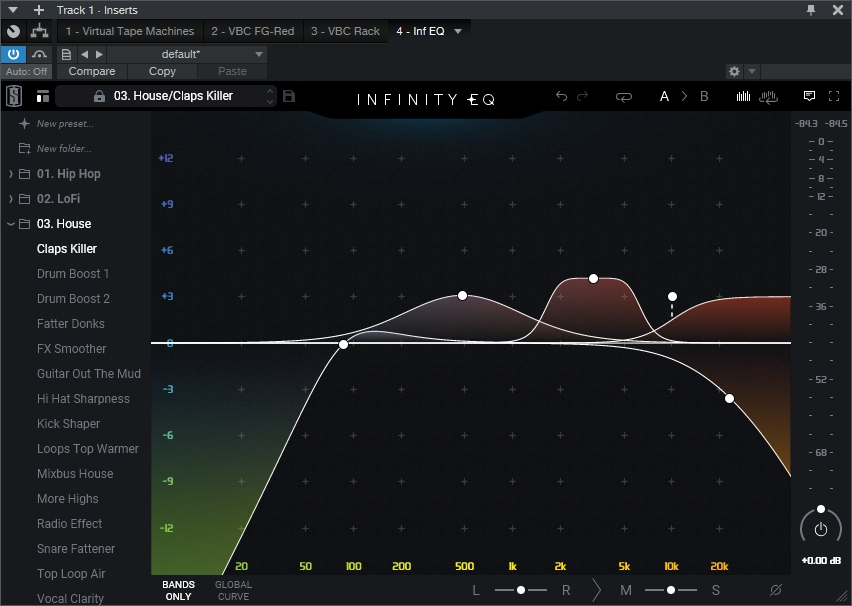The image size is (852, 606).
Task: Click the M/S balance slider handle
Action: pos(671,590)
